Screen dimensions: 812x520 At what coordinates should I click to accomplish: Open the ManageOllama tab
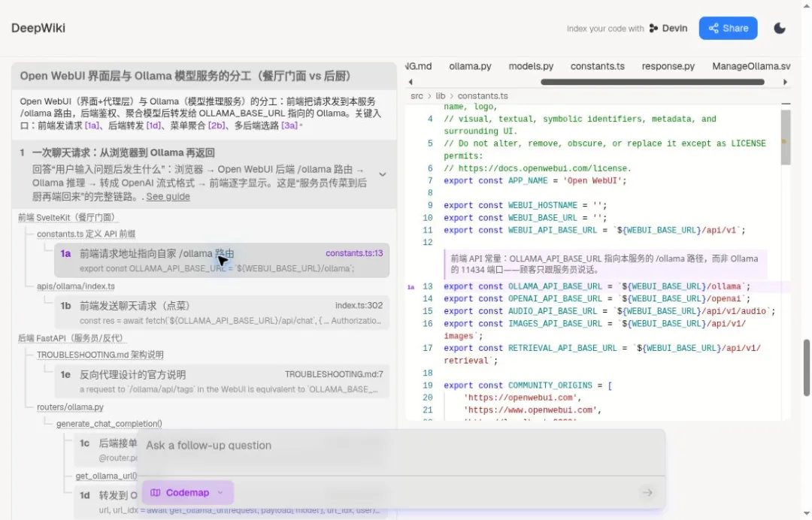tap(751, 66)
